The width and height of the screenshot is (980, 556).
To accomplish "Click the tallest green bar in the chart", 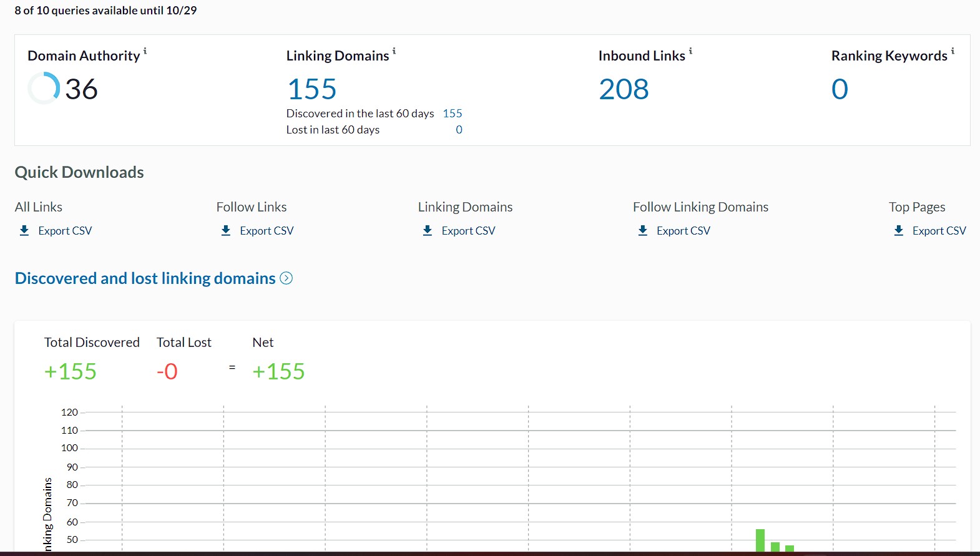I will click(x=760, y=540).
